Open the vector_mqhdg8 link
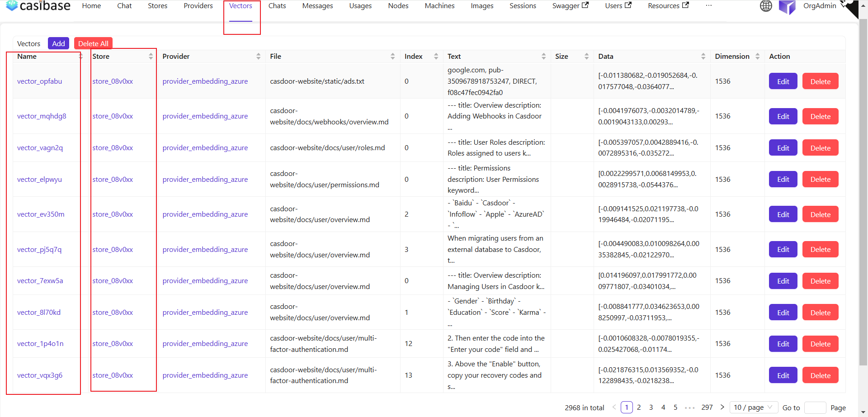 (42, 116)
